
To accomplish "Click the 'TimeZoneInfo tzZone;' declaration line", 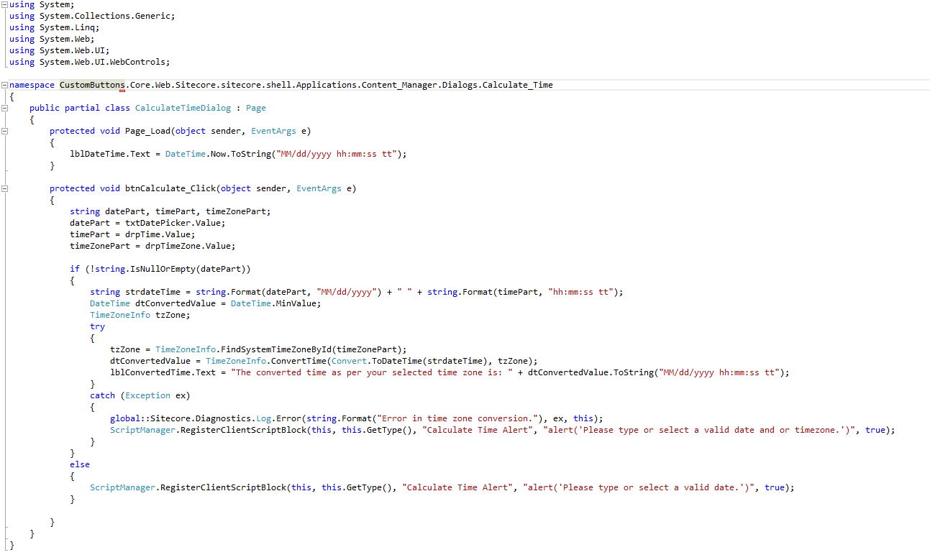I will (140, 315).
